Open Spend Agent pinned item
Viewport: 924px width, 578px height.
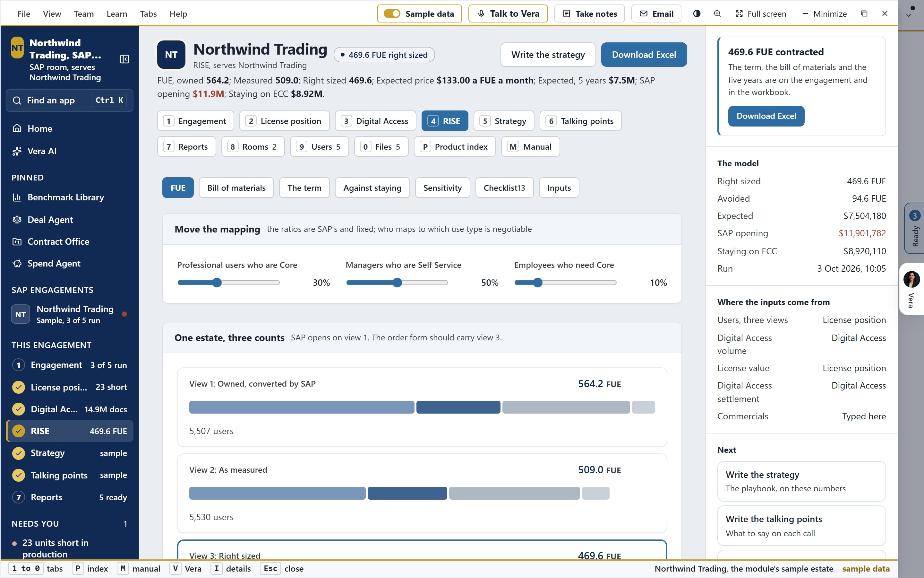(x=70, y=263)
